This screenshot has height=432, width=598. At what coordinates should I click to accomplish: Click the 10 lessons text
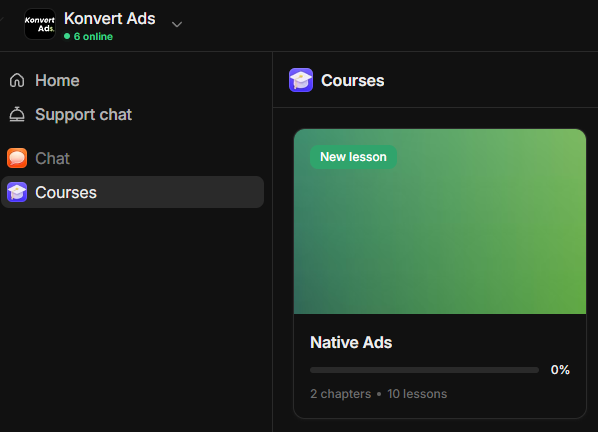(x=417, y=394)
